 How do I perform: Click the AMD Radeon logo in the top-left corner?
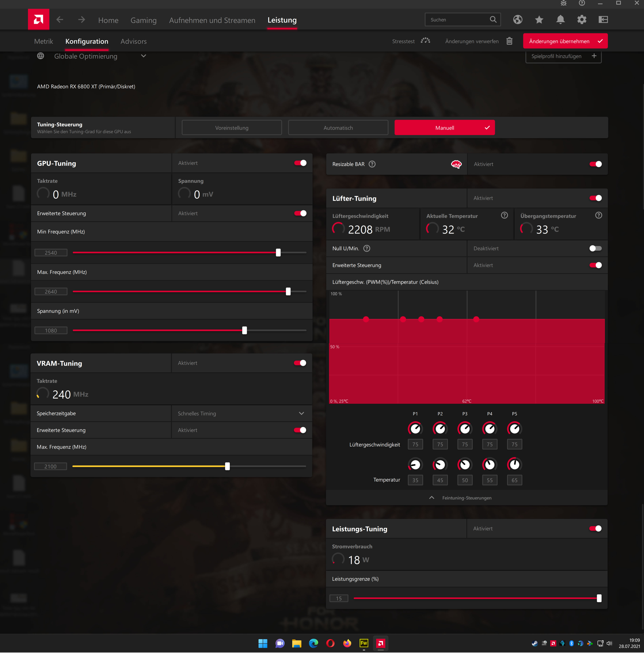pyautogui.click(x=38, y=19)
